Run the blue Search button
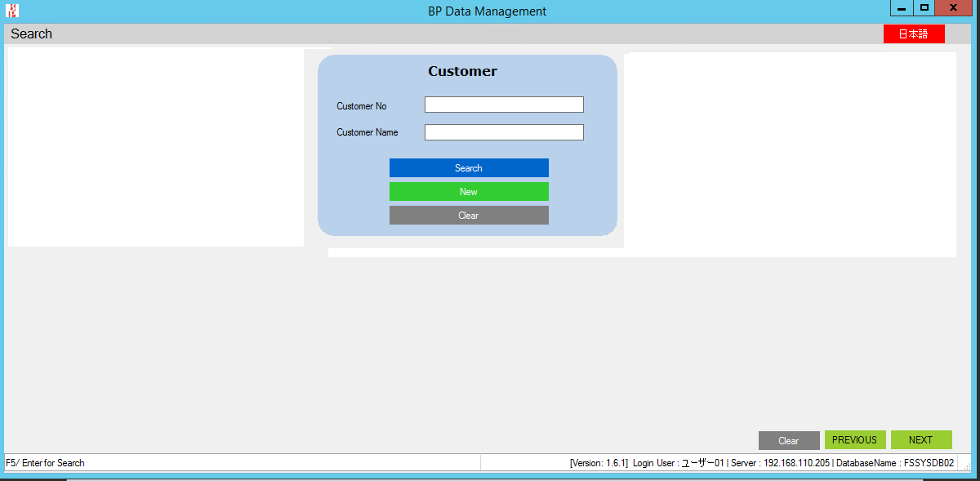 pyautogui.click(x=469, y=168)
